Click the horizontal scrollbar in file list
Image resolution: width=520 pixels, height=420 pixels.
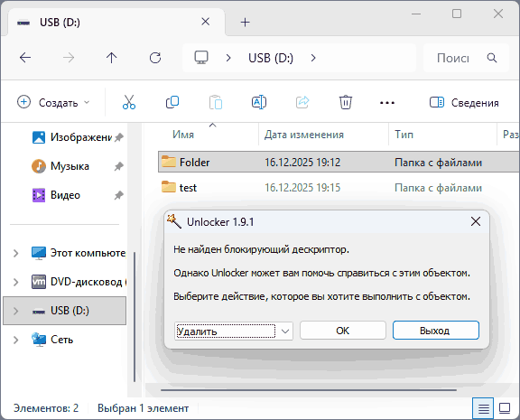coord(309,390)
